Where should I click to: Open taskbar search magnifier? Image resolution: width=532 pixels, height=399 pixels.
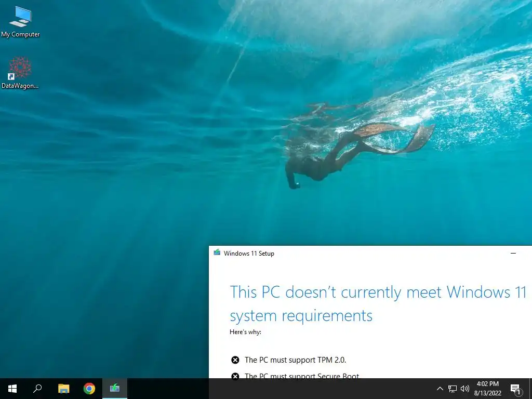(x=37, y=389)
